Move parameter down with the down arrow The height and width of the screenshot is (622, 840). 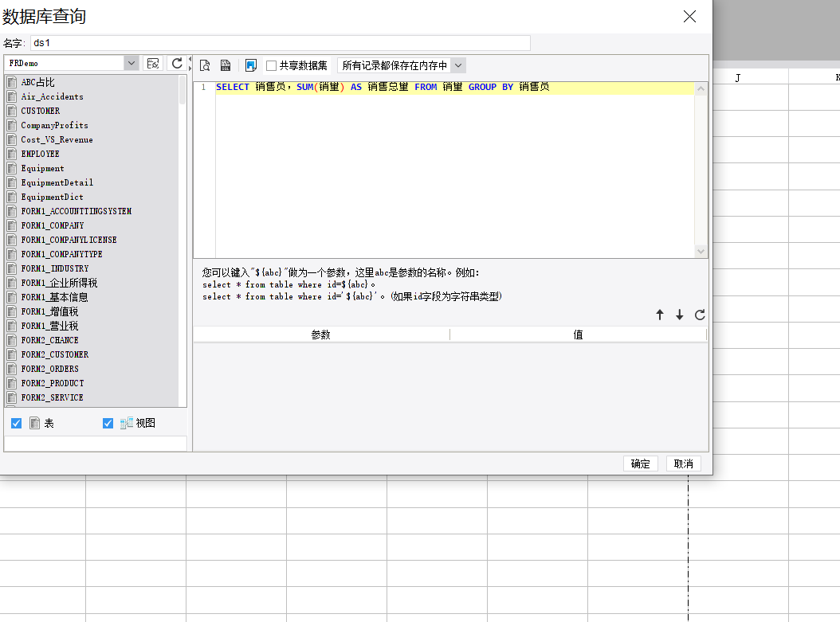point(679,315)
